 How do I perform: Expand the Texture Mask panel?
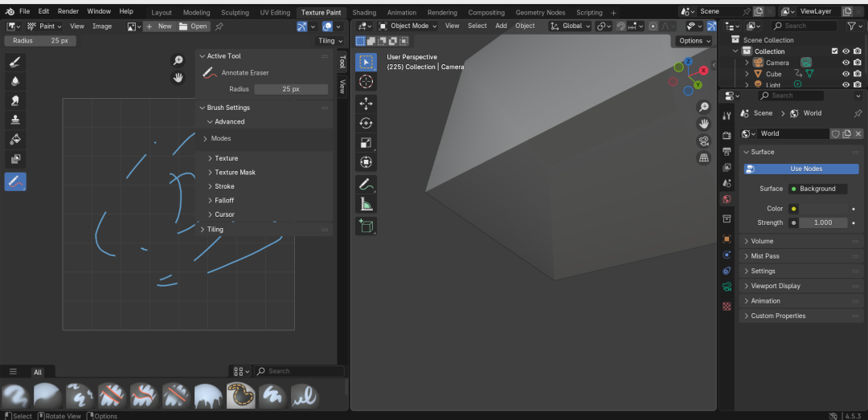pos(235,172)
